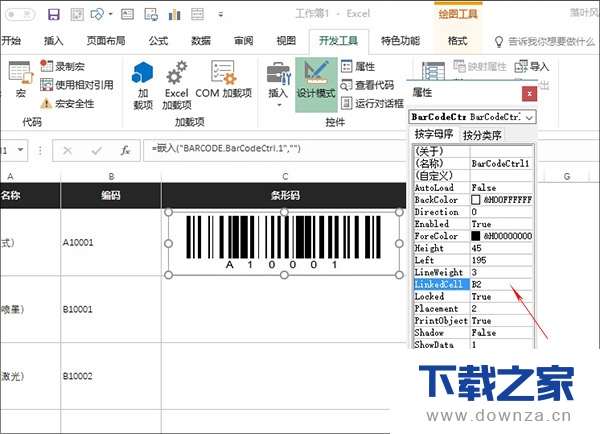Click the cancel X in formula bar
600x434 pixels.
68,151
